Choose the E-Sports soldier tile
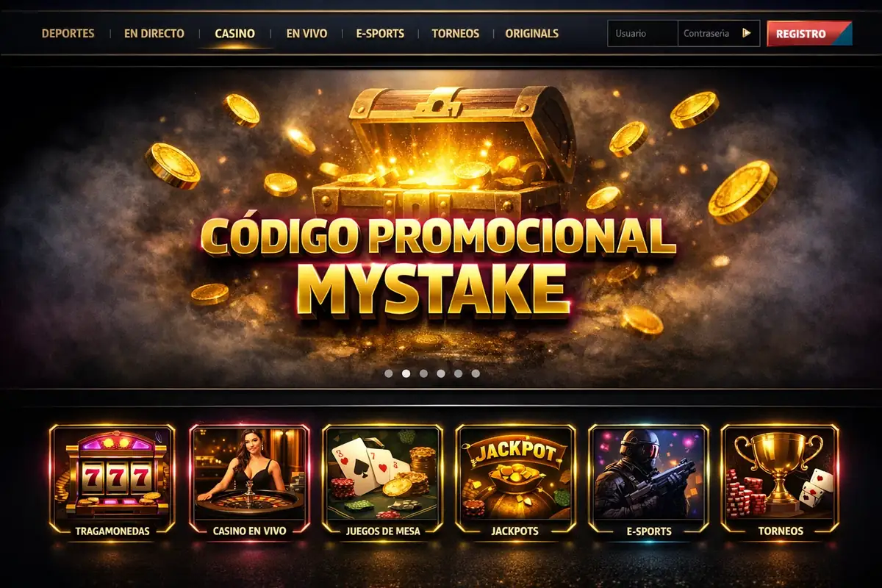This screenshot has width=882, height=588. pos(648,478)
